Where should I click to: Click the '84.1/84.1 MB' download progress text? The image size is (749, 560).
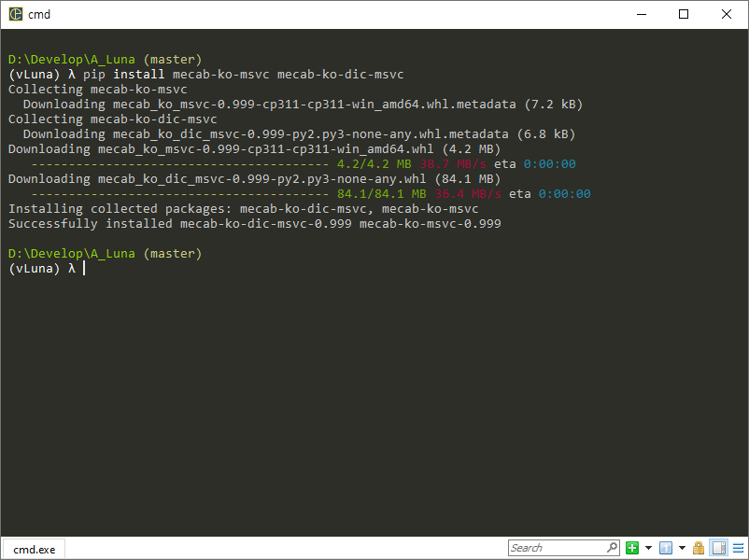click(382, 194)
